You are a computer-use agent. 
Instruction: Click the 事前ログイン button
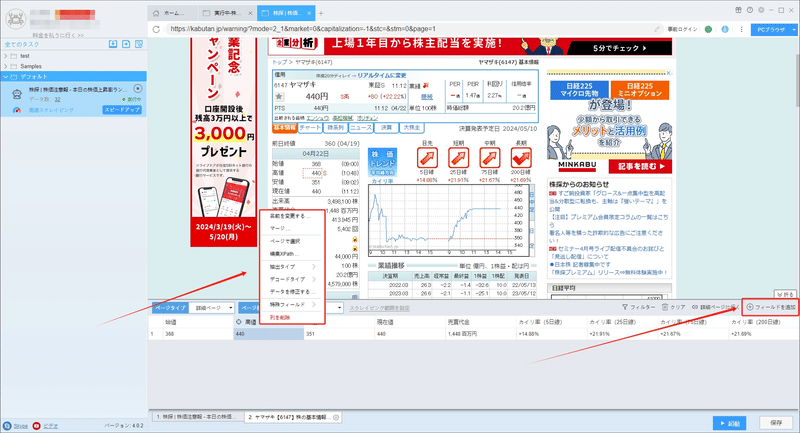[682, 29]
